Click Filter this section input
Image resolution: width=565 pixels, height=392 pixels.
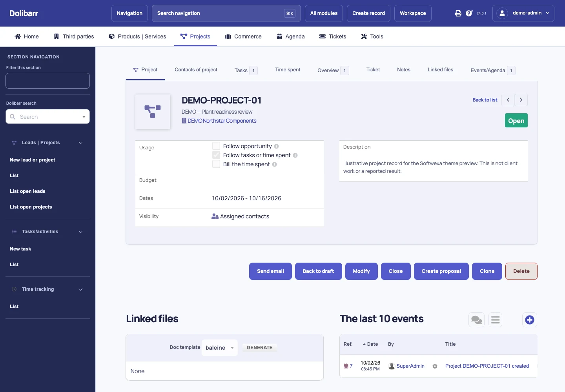tap(47, 81)
